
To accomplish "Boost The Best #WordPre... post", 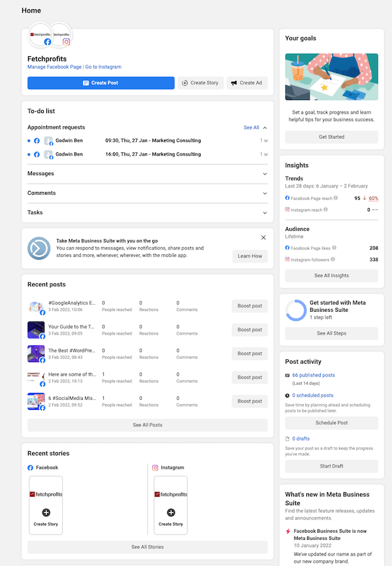I will 250,354.
